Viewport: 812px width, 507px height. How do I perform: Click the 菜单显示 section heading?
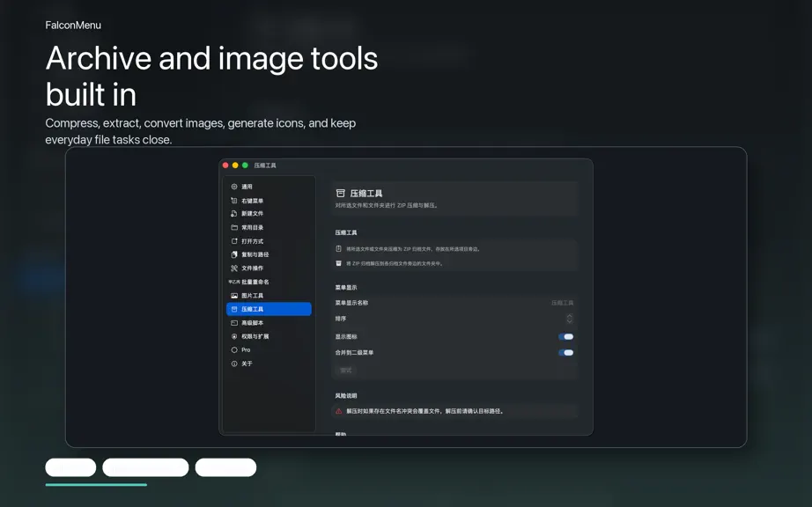(346, 287)
